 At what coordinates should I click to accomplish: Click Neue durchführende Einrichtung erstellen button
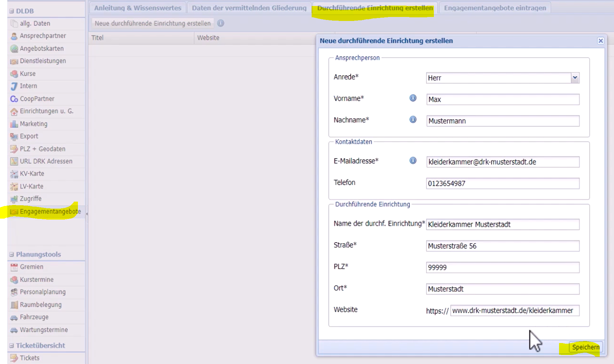point(153,23)
